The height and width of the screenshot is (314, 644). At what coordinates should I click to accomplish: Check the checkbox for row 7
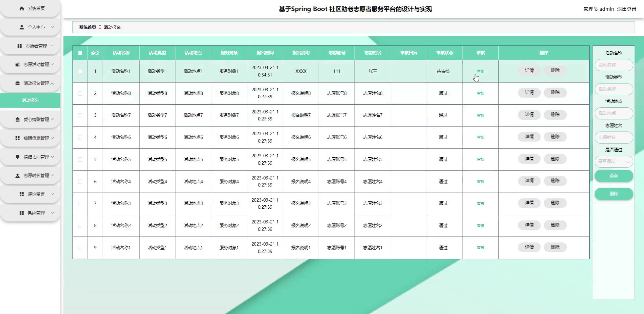80,204
